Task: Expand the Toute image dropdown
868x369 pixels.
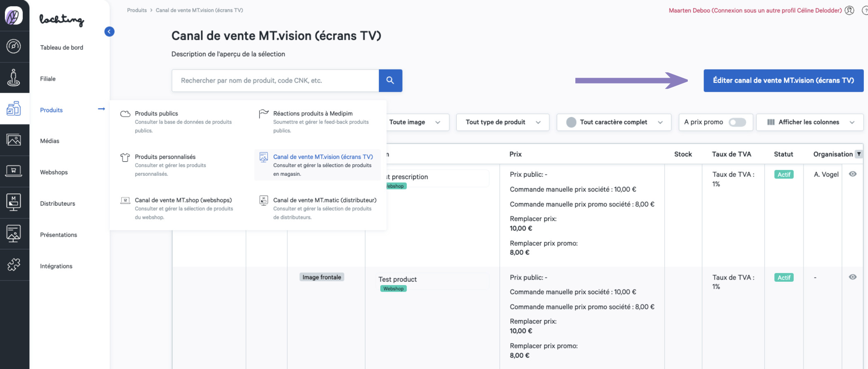Action: (x=417, y=122)
